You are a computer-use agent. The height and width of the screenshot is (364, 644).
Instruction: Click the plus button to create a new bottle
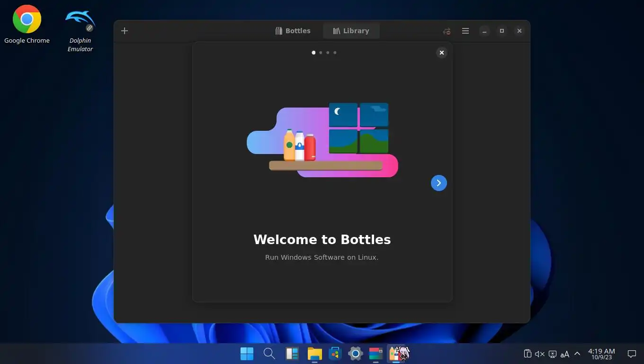point(125,31)
